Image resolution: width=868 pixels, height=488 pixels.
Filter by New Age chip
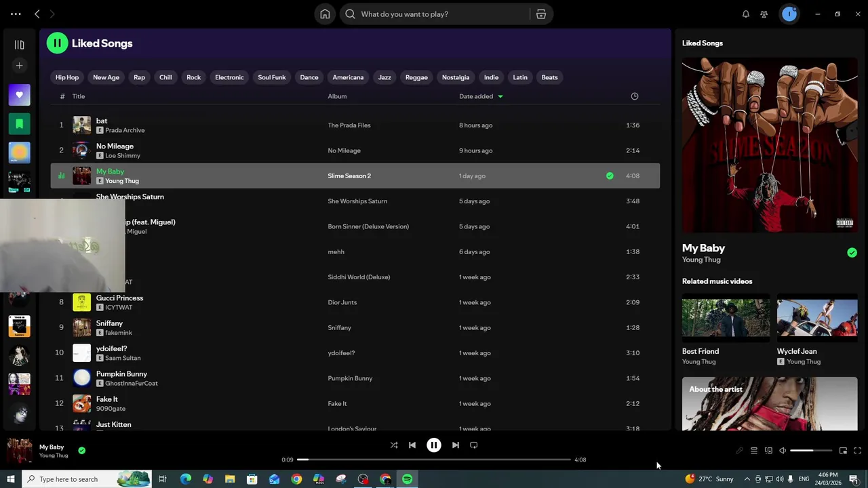106,77
